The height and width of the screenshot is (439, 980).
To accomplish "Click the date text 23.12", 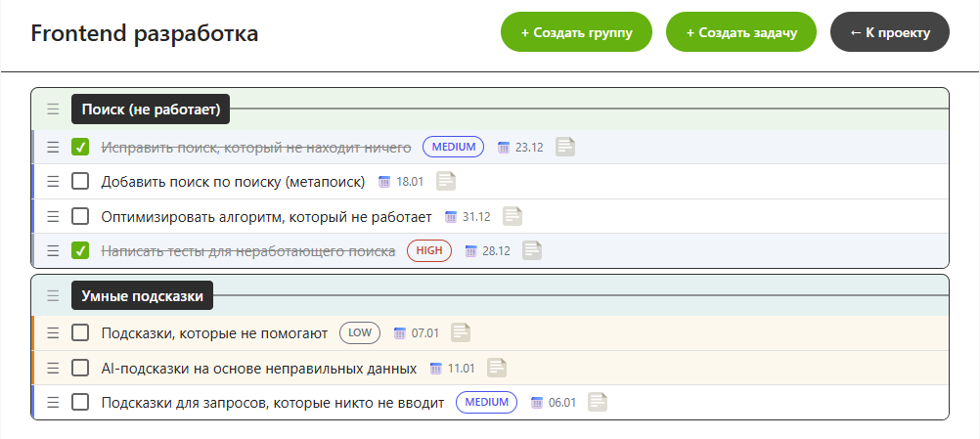I will click(x=529, y=148).
